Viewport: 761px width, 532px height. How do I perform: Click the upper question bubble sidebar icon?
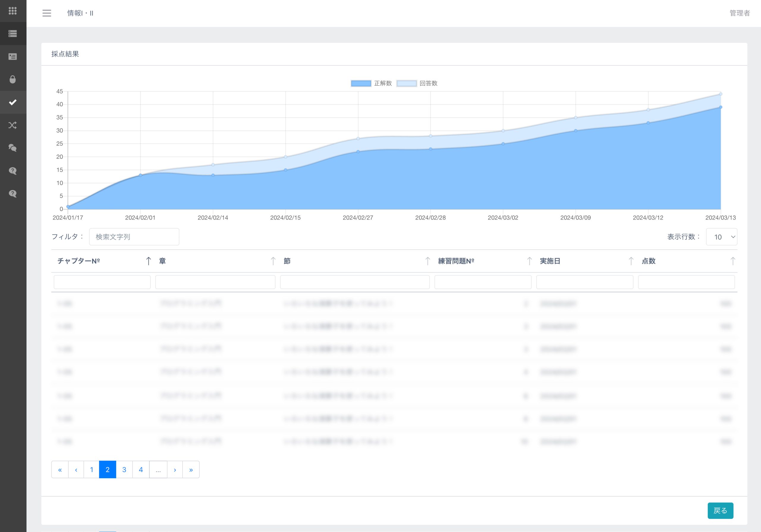[12, 171]
